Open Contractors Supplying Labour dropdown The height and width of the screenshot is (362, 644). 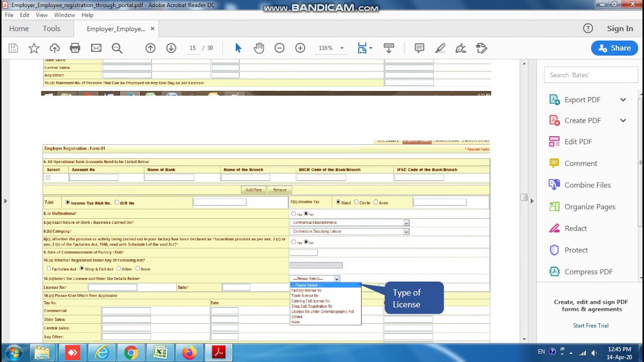click(x=349, y=232)
